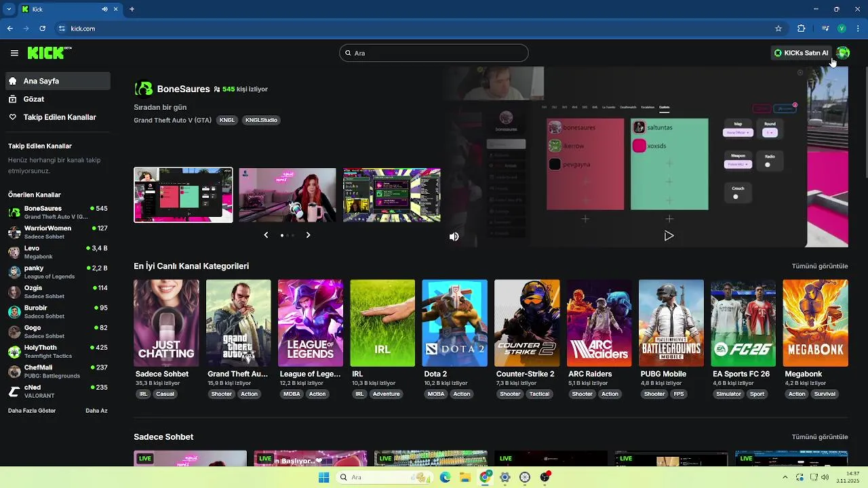Open the Windows Start menu
Viewport: 868px width, 488px height.
tap(324, 477)
